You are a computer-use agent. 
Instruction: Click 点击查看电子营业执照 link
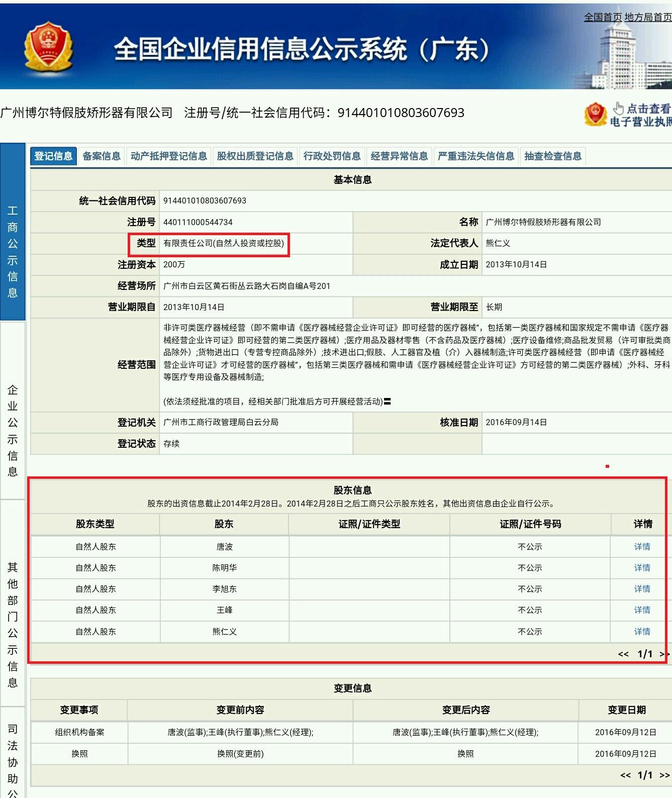[641, 115]
